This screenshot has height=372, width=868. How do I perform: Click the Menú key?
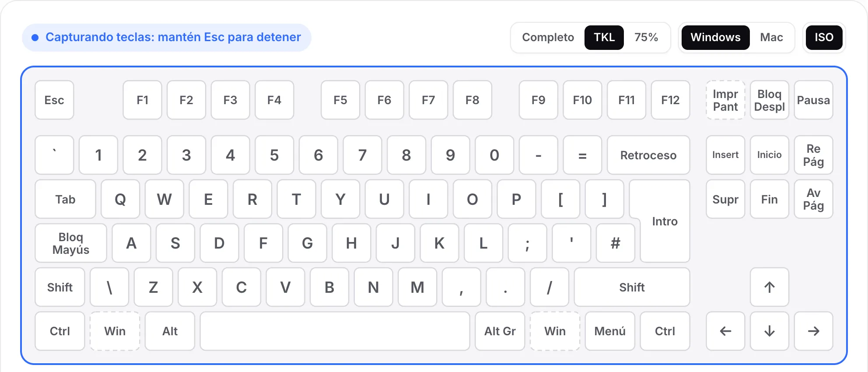pos(610,331)
